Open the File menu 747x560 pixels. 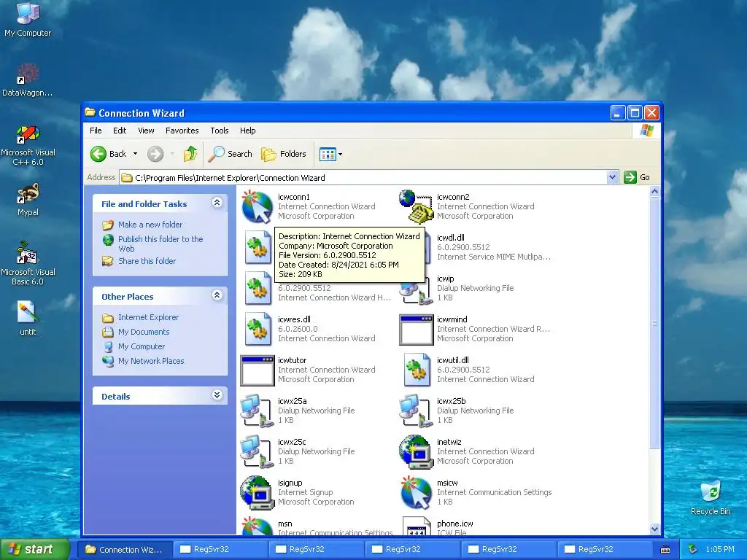point(96,131)
